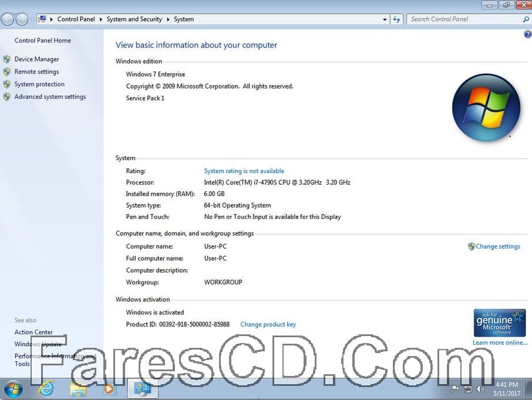
Task: Open Action Center under See also
Action: [x=33, y=332]
